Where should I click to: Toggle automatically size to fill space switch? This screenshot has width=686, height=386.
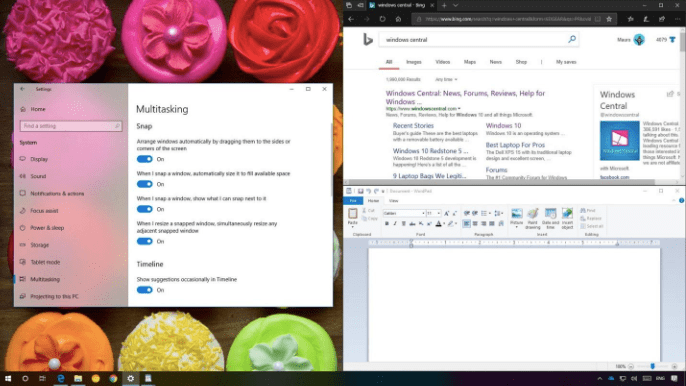point(144,184)
